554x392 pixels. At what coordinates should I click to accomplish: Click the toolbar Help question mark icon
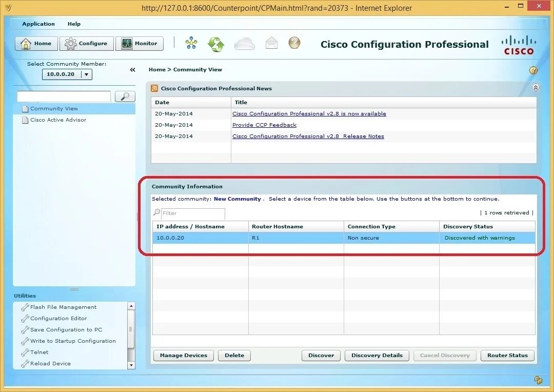[294, 43]
